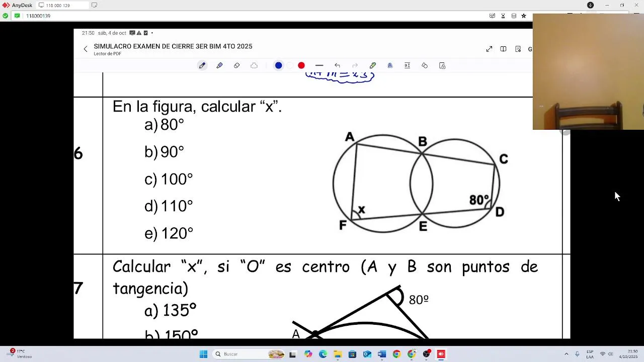Open the Windows Start menu
This screenshot has width=644, height=362.
click(203, 354)
